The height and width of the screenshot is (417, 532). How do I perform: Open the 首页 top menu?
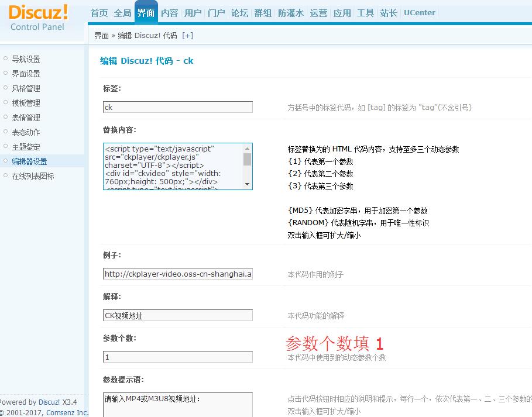coord(99,13)
